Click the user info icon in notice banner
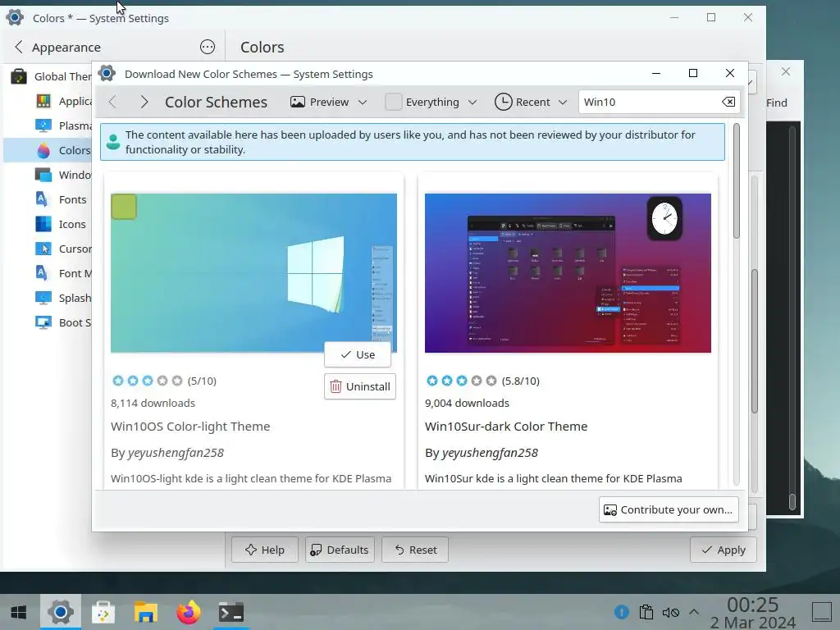The image size is (840, 630). [x=113, y=142]
